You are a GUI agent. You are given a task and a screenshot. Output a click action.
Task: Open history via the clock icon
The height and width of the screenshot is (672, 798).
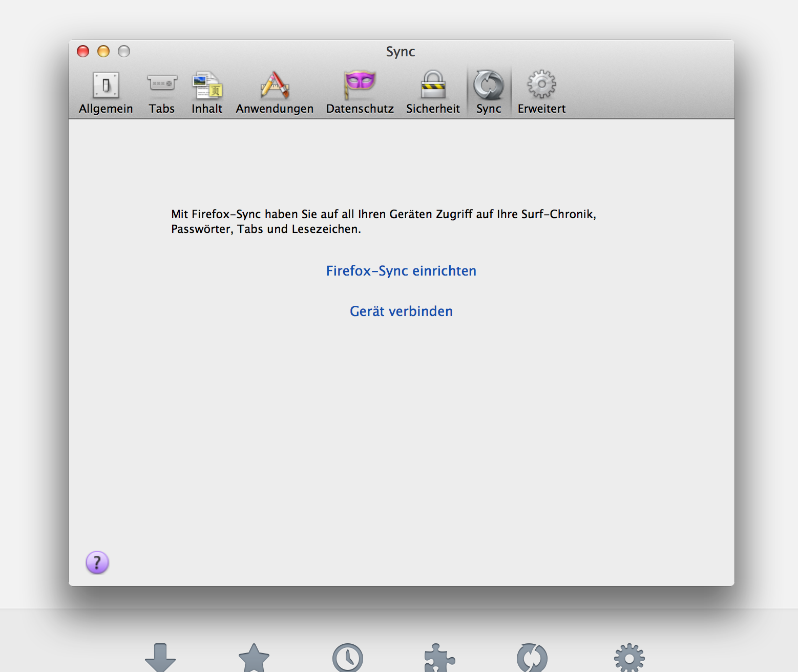(348, 658)
